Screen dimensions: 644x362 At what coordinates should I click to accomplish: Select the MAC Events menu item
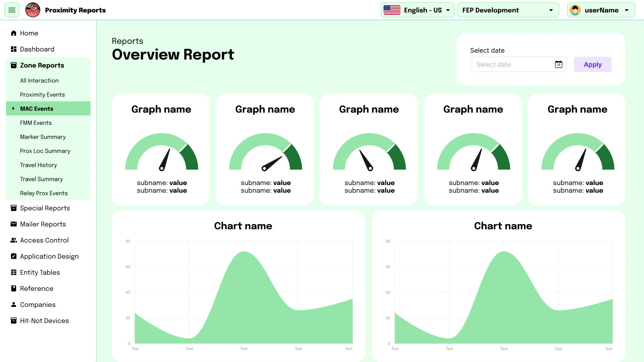coord(37,109)
